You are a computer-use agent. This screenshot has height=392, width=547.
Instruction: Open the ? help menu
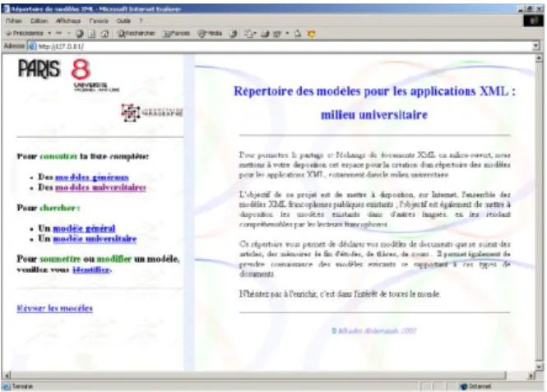141,21
